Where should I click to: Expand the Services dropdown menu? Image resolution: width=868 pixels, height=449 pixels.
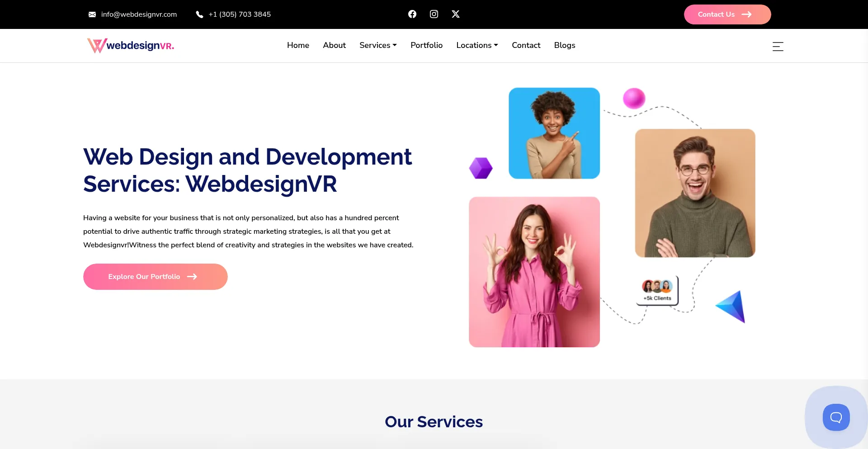pos(378,45)
